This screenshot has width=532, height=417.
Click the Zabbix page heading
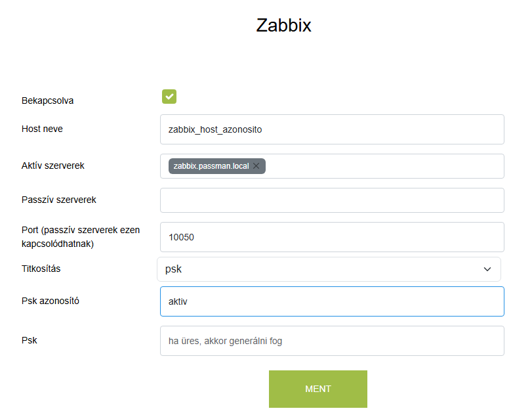point(283,26)
